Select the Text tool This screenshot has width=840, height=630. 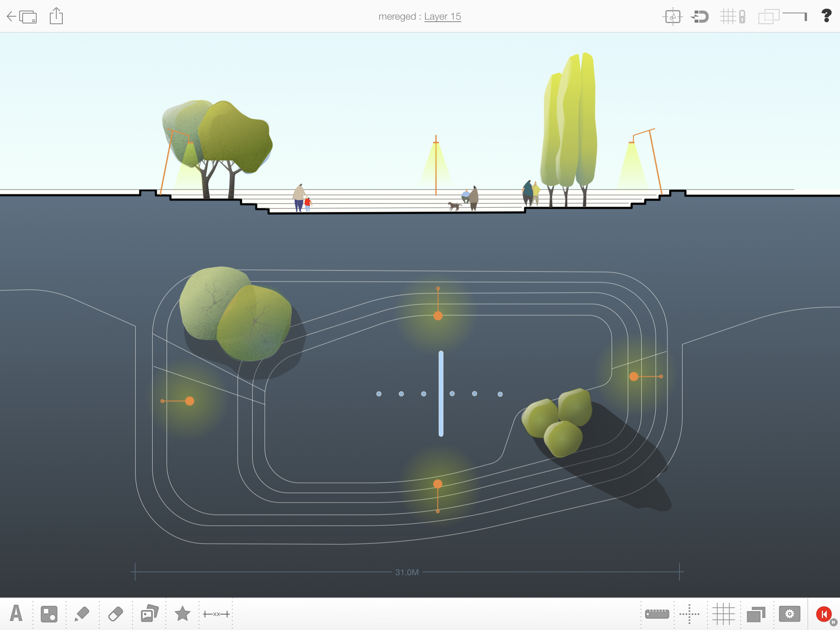point(16,613)
